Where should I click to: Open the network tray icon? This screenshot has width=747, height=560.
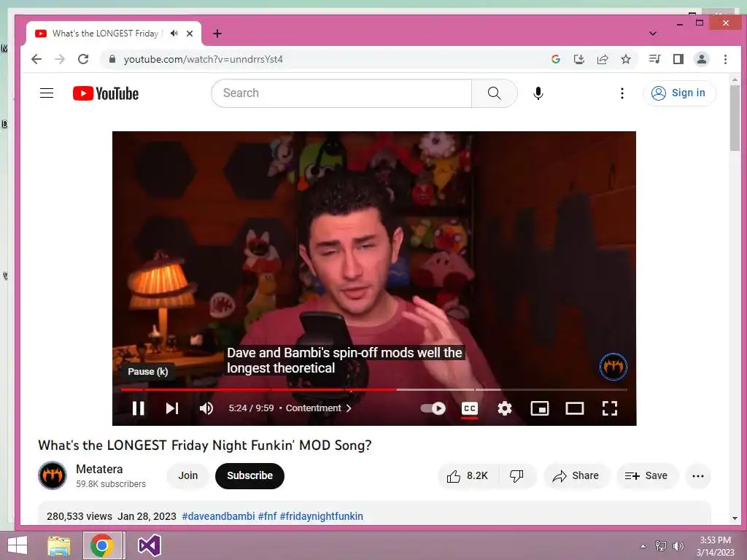tap(661, 546)
